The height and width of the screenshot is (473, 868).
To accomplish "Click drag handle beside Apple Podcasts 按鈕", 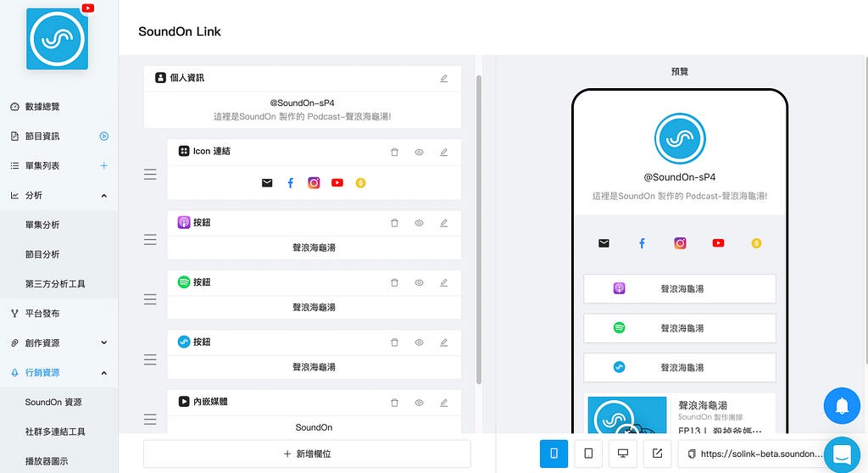I will [150, 239].
